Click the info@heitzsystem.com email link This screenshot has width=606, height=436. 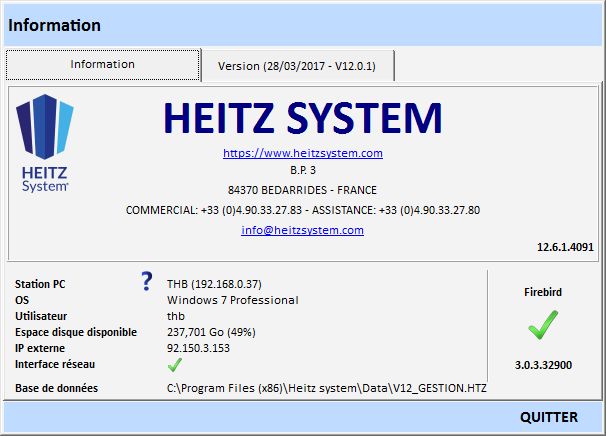303,230
